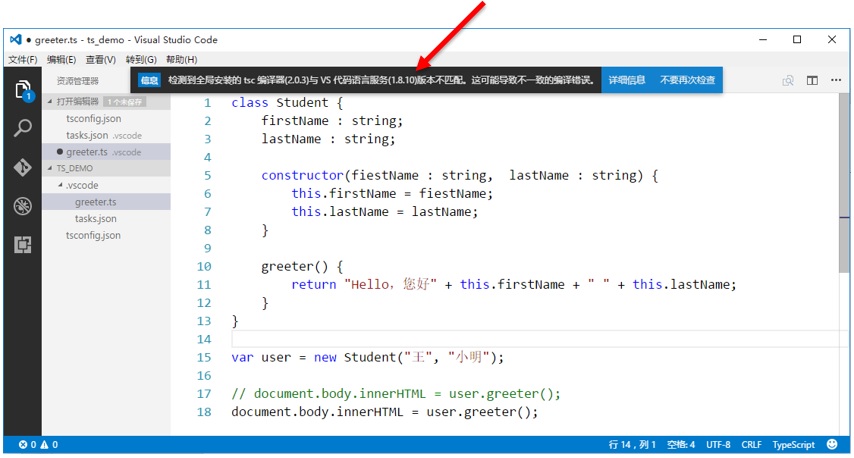Select tsconfig.json in open editors list
The image size is (854, 458).
107,119
